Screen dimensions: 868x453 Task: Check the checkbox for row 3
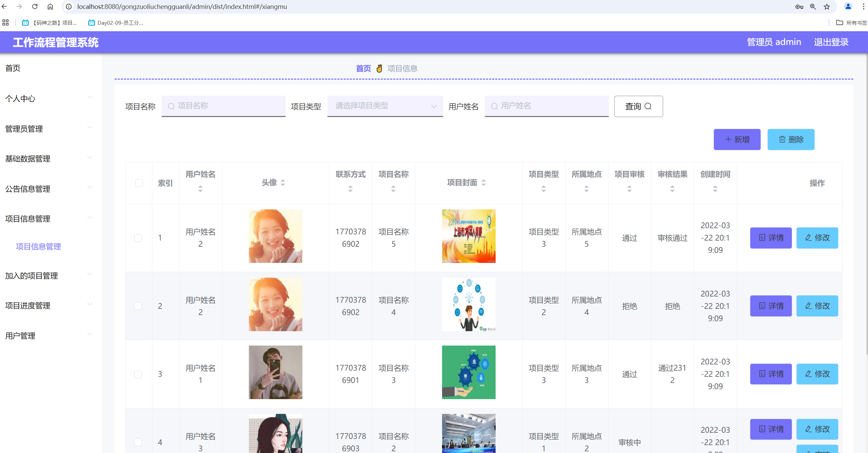tap(138, 374)
